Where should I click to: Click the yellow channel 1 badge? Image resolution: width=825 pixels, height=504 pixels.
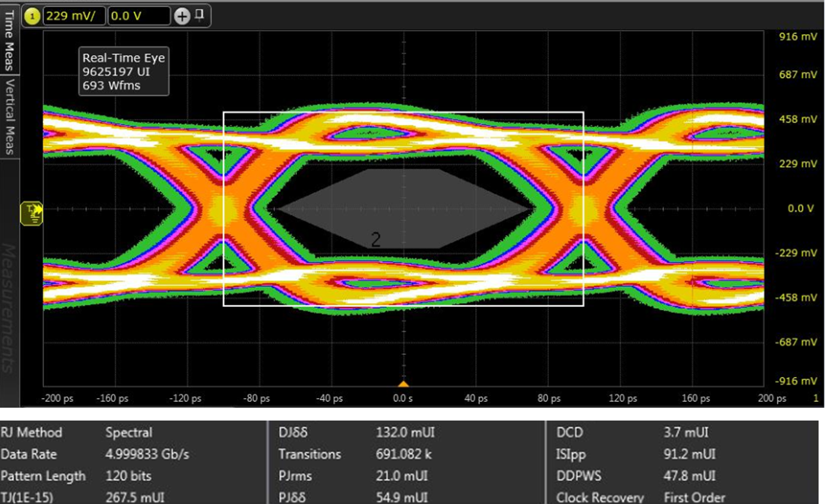(x=32, y=16)
